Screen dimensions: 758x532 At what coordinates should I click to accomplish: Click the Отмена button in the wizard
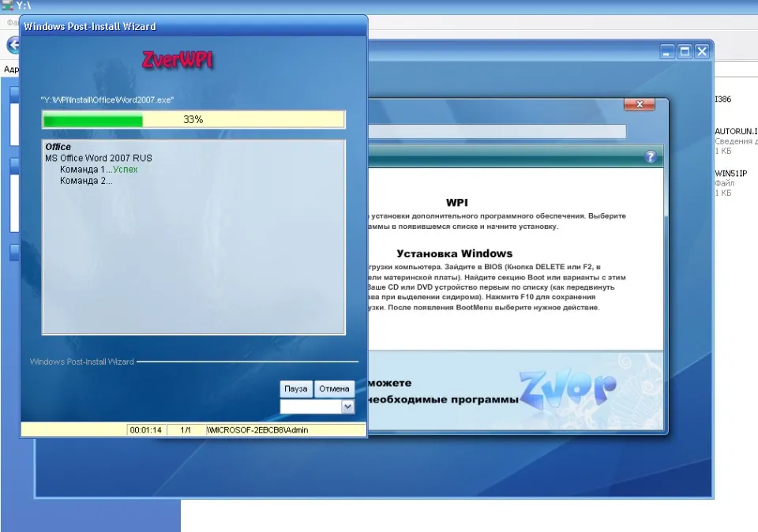coord(334,388)
